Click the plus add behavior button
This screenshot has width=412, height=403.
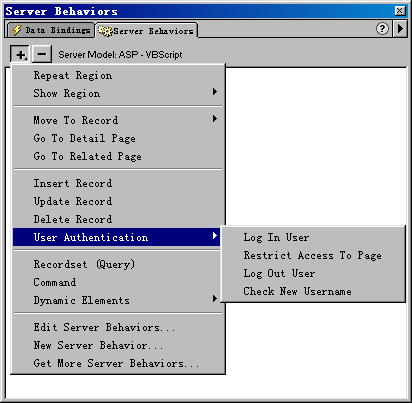tap(21, 54)
